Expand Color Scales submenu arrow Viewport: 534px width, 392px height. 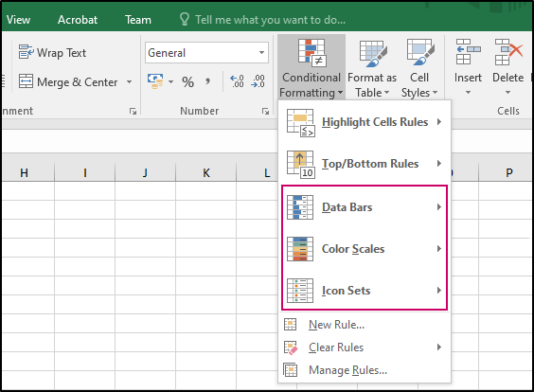439,249
